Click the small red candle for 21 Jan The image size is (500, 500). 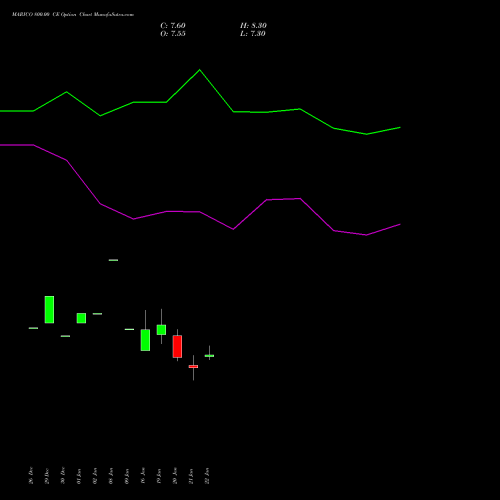193,367
